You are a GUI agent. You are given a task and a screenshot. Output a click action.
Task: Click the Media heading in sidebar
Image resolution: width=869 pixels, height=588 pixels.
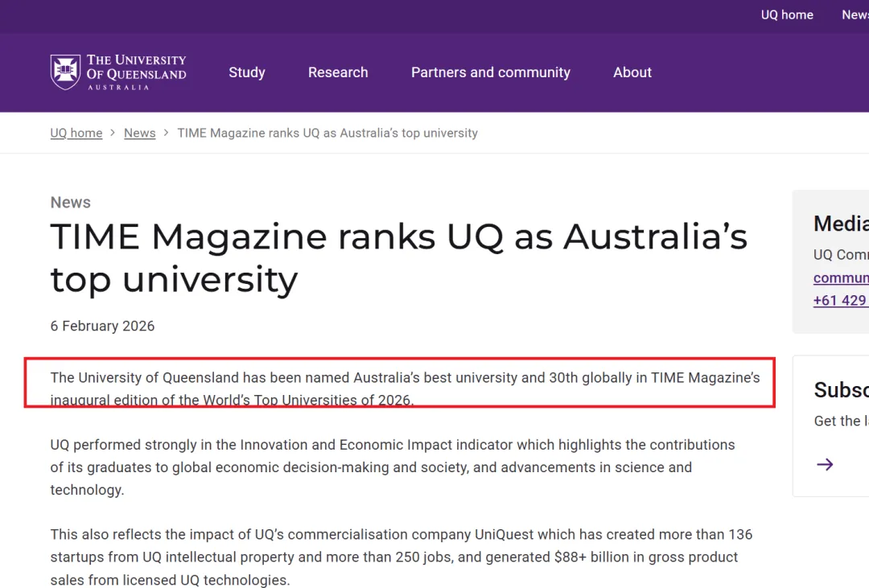(841, 224)
